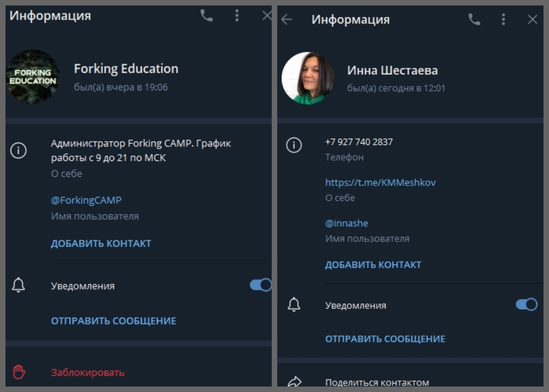Add Forking Education via ДОБАВИТЬ КОНТАКТ

[101, 243]
